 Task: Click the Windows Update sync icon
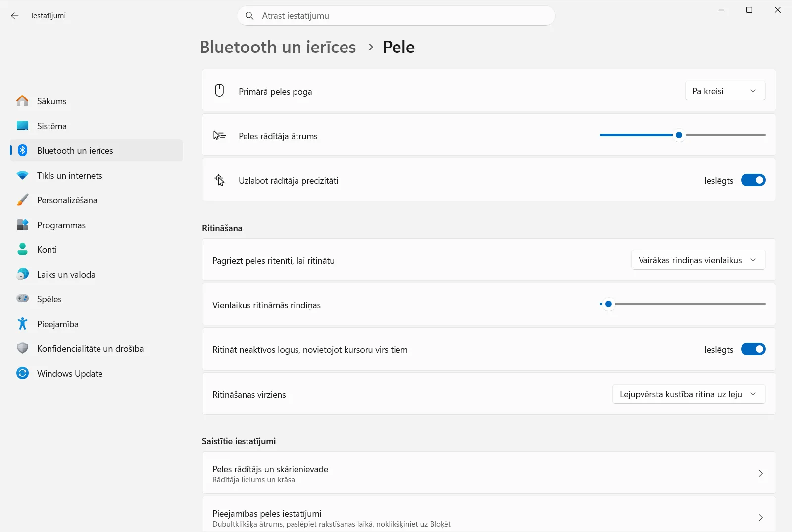22,373
